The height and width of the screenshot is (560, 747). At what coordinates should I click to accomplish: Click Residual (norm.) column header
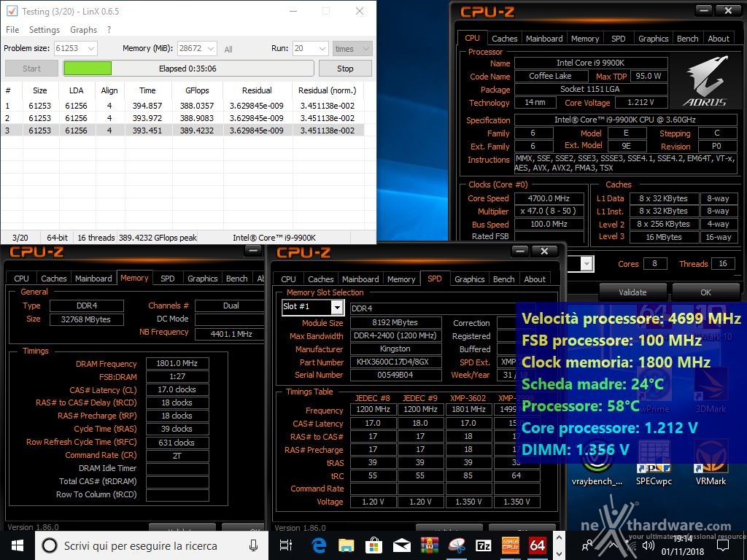coord(328,90)
